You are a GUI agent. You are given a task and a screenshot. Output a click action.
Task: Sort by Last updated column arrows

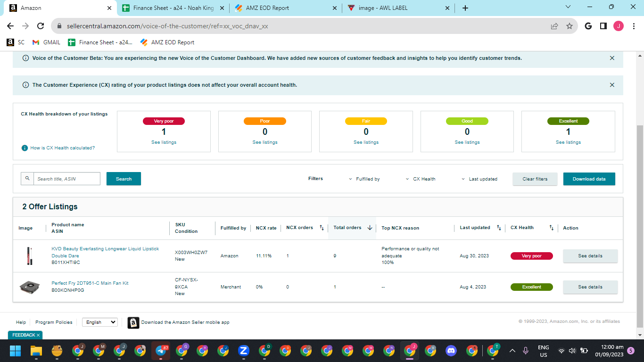tap(499, 228)
